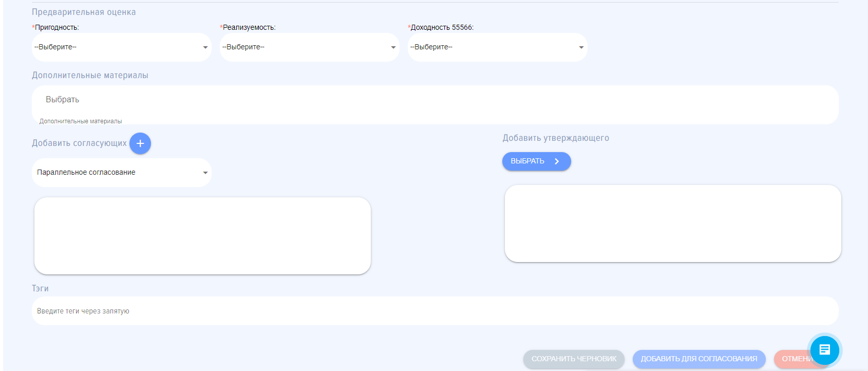
Task: Open the chat widget bubble icon
Action: click(824, 350)
